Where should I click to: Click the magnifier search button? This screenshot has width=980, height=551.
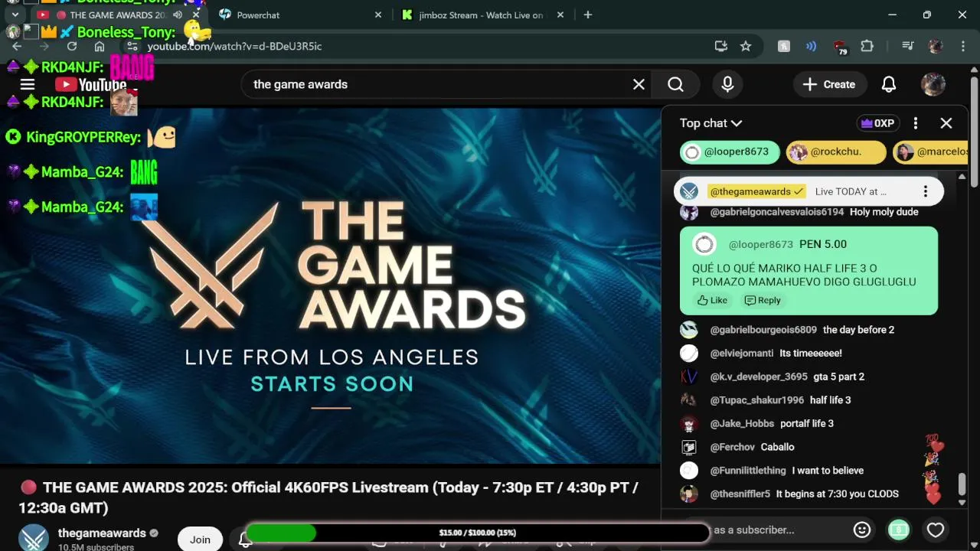pyautogui.click(x=675, y=84)
